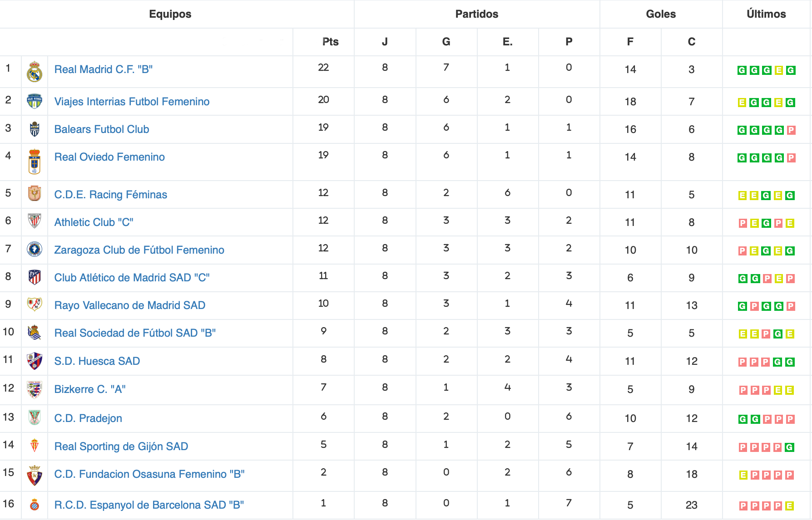This screenshot has width=812, height=520.
Task: Open Zaragoza Club de Fútbol Femenino link
Action: coord(139,250)
